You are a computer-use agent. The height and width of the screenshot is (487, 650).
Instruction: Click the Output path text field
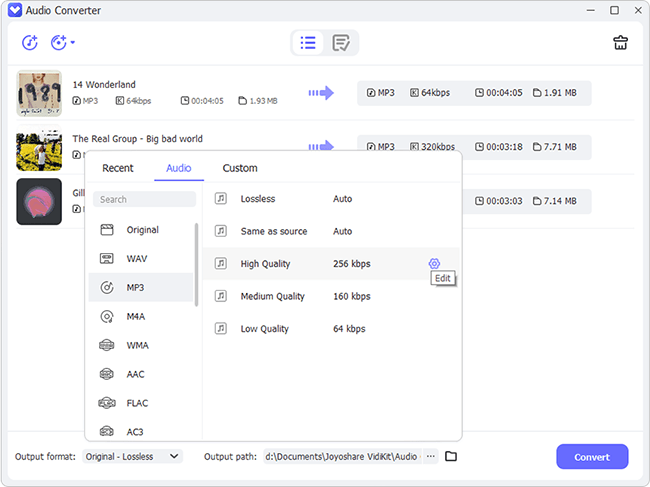click(342, 456)
